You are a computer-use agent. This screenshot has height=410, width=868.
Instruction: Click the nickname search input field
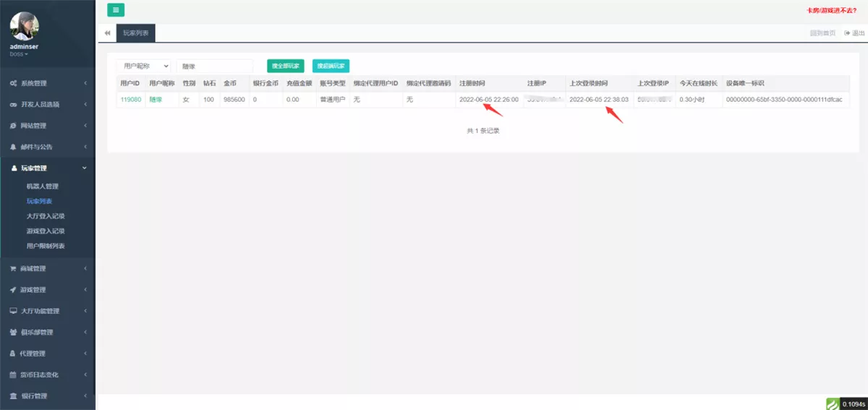[x=214, y=66]
